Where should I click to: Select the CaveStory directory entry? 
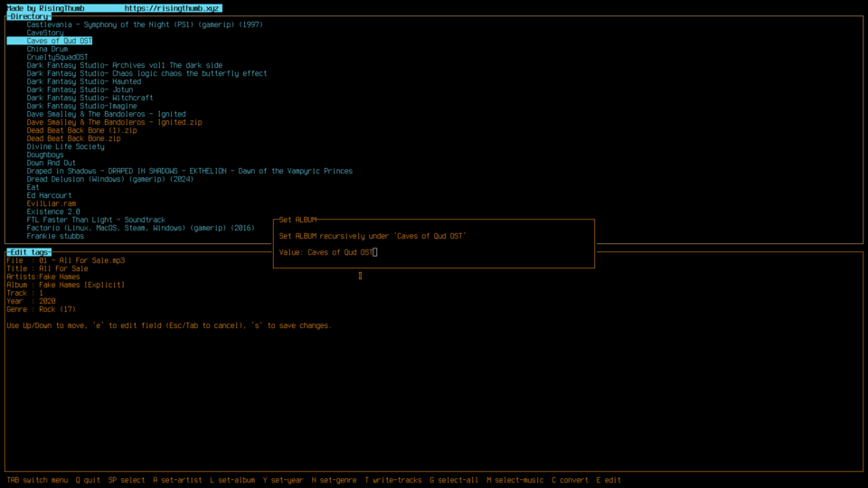pyautogui.click(x=45, y=33)
